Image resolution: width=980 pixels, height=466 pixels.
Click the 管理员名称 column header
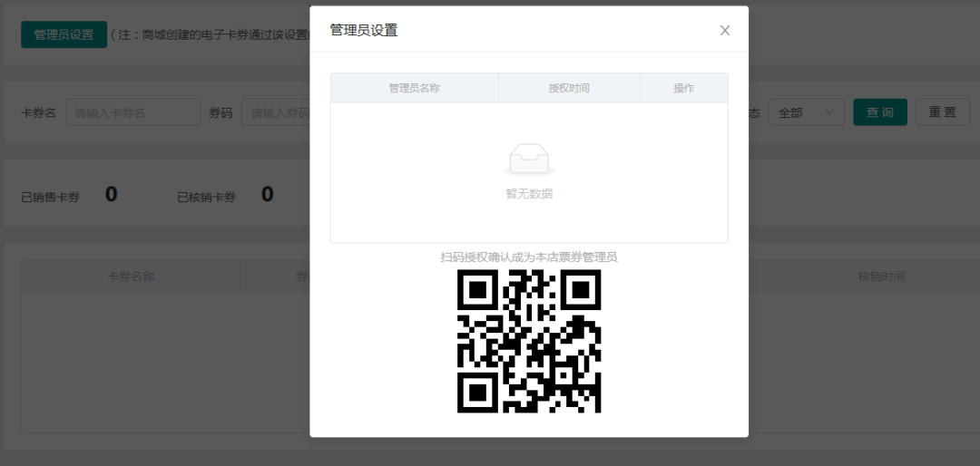(x=415, y=88)
